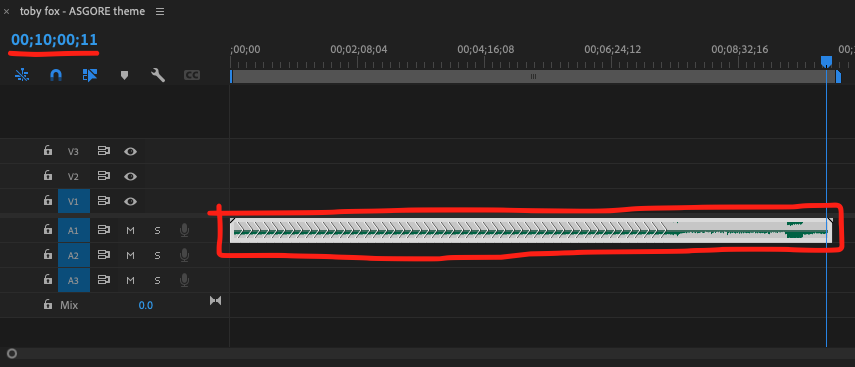Toggle sync lock for A1
The image size is (855, 367).
pos(104,230)
